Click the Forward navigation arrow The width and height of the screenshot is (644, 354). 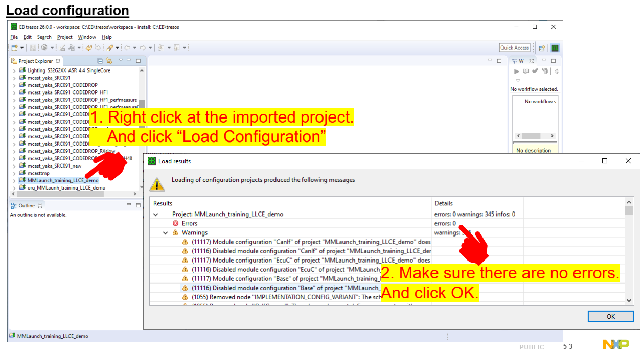click(143, 48)
